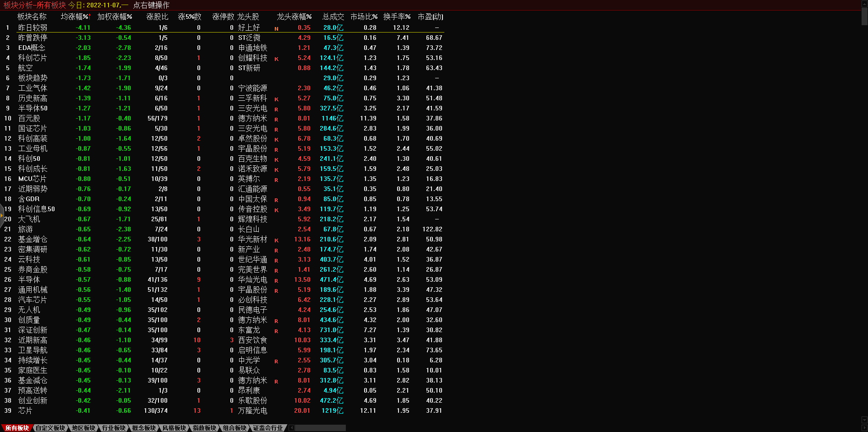Click the scroll-up arrow at top right
Image resolution: width=868 pixels, height=432 pixels.
pyautogui.click(x=864, y=3)
